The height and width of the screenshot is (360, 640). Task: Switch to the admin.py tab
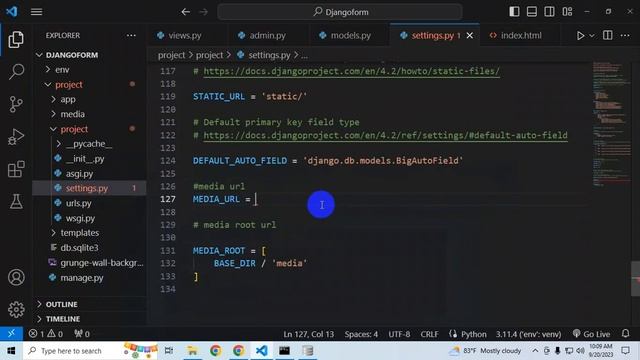pos(267,36)
